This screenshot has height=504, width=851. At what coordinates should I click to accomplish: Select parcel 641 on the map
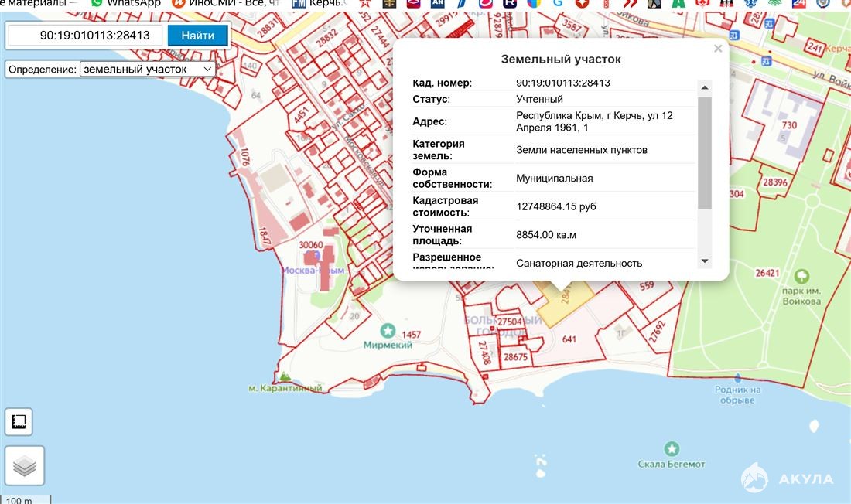point(569,339)
